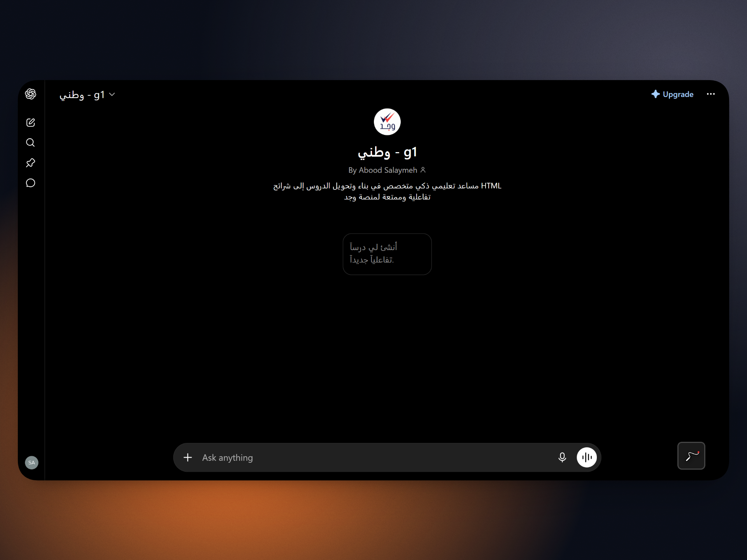The height and width of the screenshot is (560, 747).
Task: Click the ChatGPT logo icon in the sidebar
Action: pos(31,94)
